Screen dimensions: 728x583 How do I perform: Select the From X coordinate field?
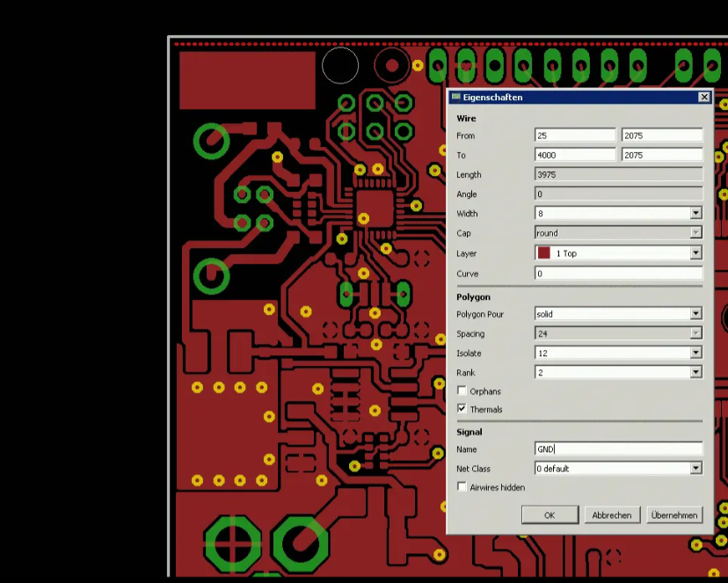coord(575,135)
